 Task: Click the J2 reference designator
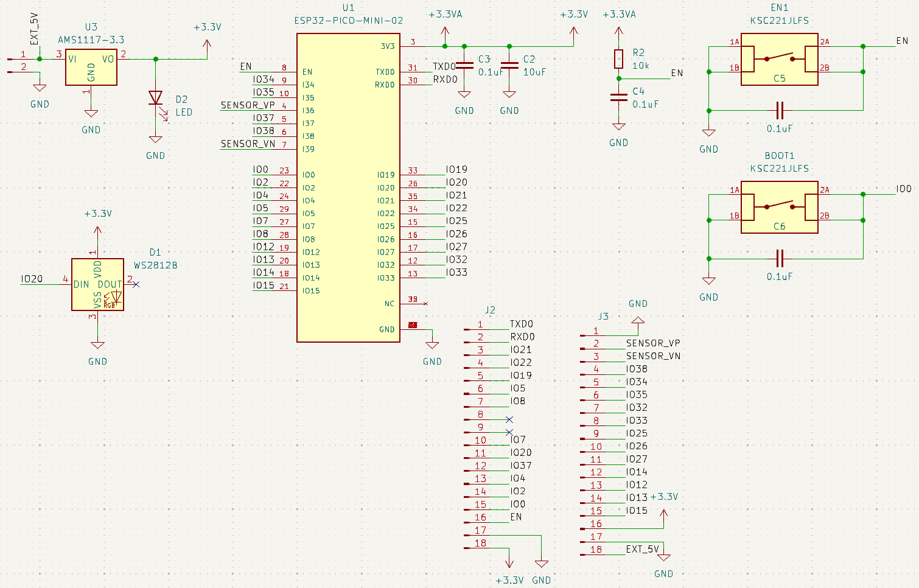pos(490,310)
